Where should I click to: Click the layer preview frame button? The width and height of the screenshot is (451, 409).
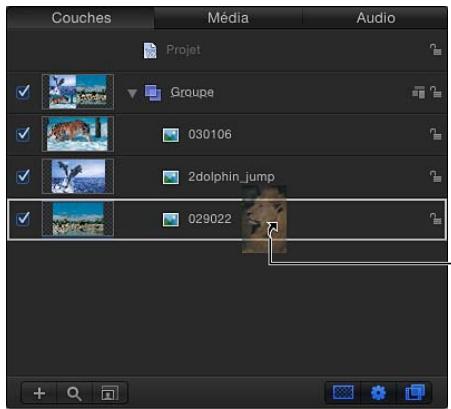pos(110,393)
